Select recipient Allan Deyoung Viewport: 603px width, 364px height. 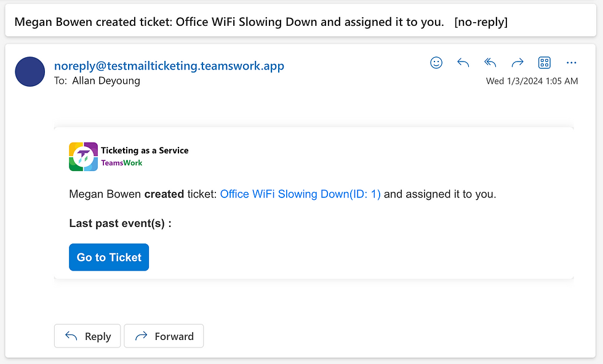106,81
